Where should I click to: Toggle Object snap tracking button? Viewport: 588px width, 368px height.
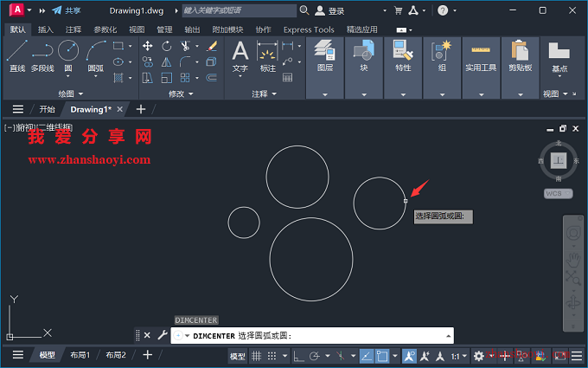[x=366, y=356]
